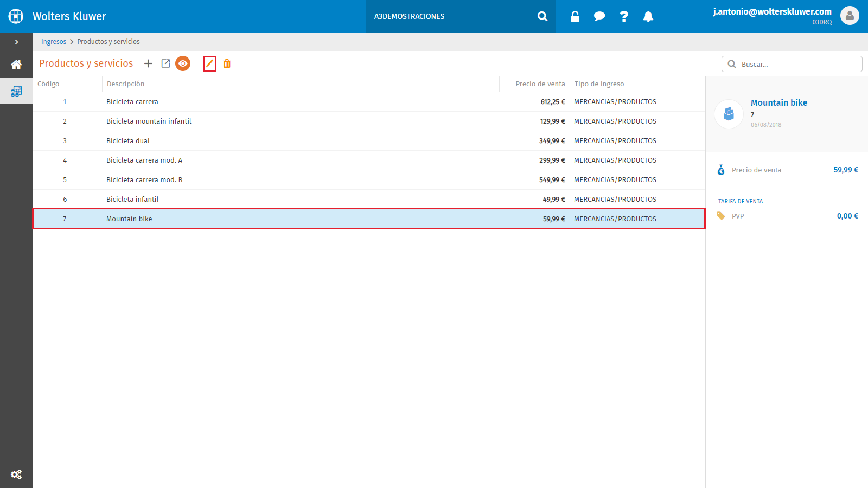
Task: Open the home icon in sidebar
Action: pyautogui.click(x=16, y=65)
